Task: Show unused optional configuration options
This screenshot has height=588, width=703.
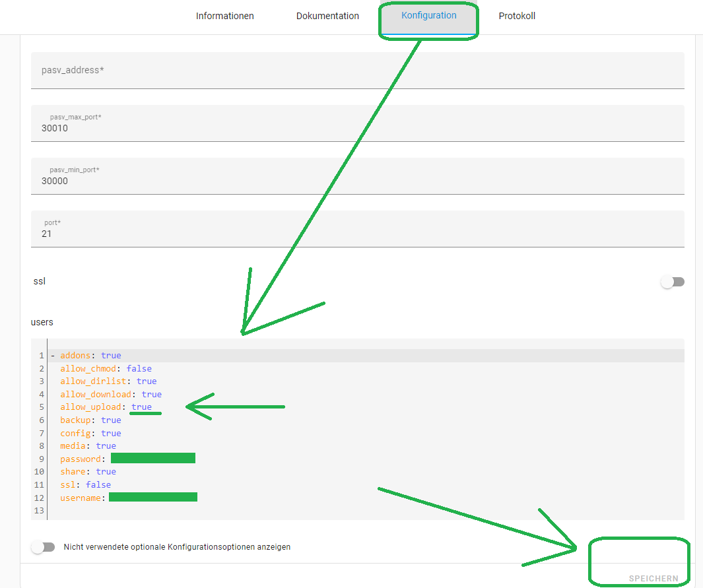Action: click(x=43, y=546)
